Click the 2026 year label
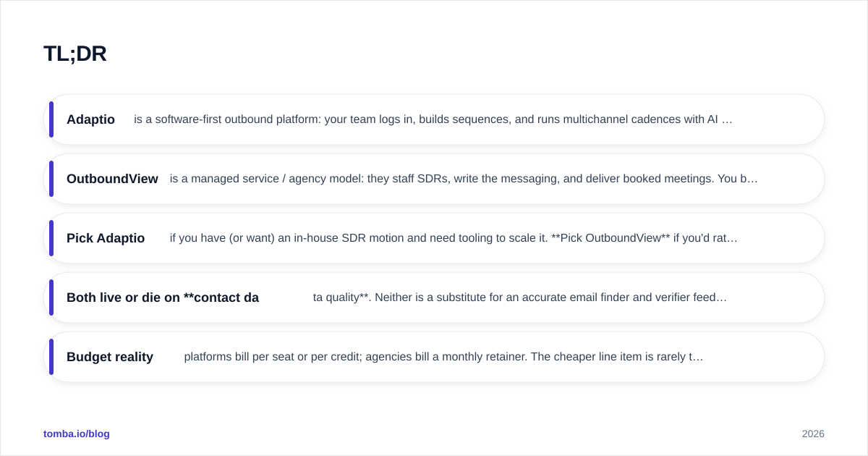The width and height of the screenshot is (868, 456). click(813, 434)
